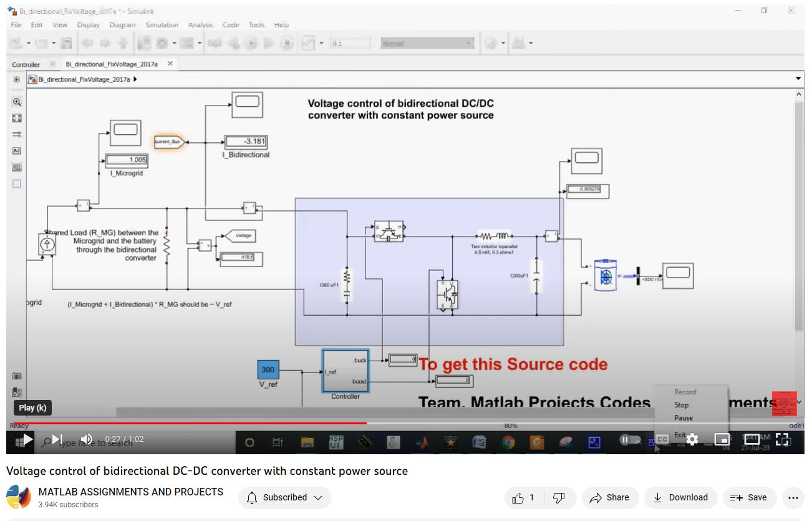Switch to the Controller tab
Screen dimensions: 812x521
click(x=26, y=64)
